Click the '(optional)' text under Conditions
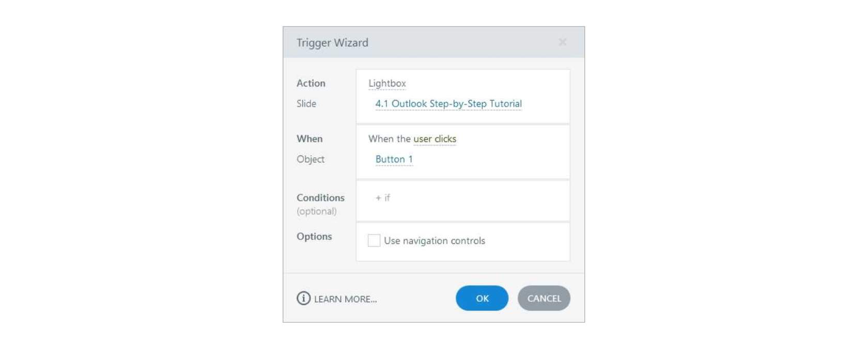 (x=317, y=211)
